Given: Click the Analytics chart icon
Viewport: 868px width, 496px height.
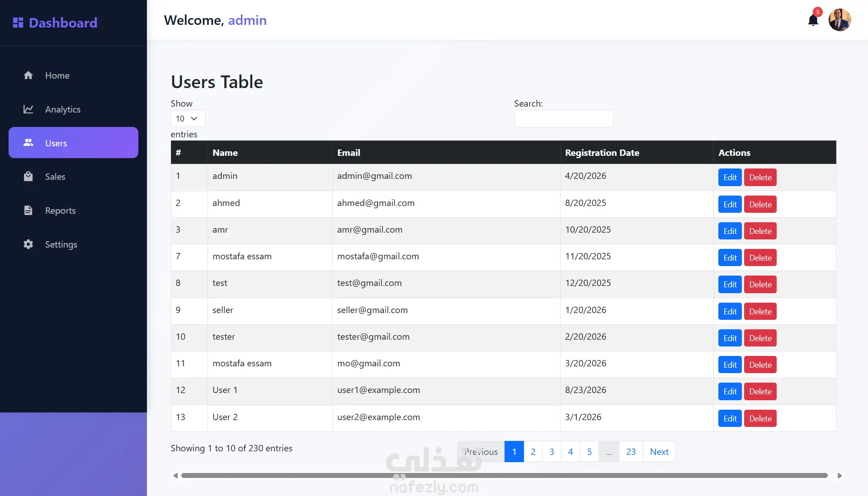Looking at the screenshot, I should click(28, 109).
